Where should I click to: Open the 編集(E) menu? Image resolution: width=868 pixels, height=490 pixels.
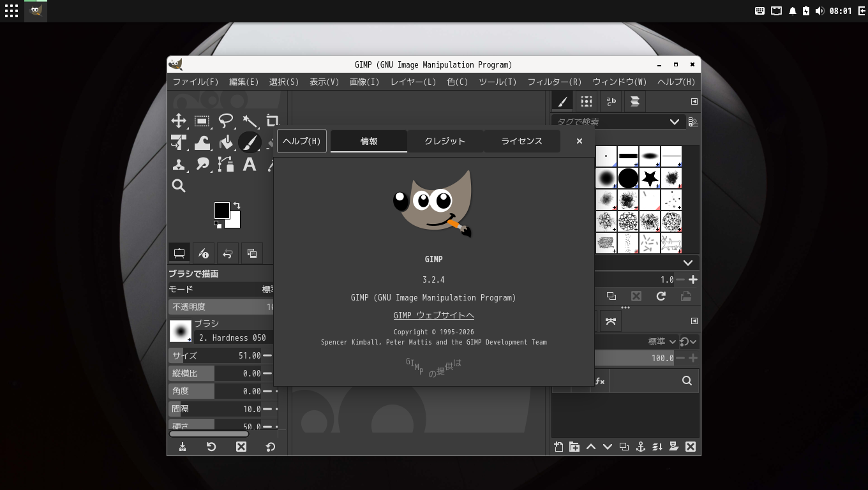point(244,82)
